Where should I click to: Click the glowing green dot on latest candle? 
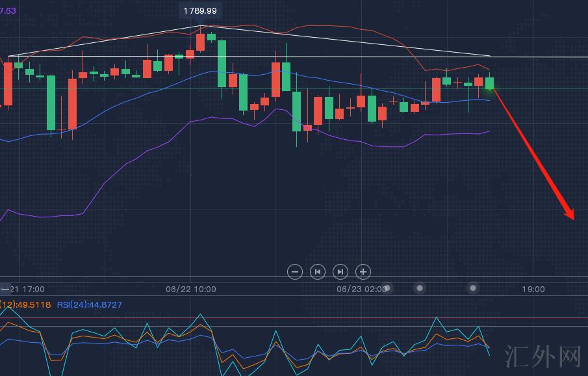[x=491, y=87]
